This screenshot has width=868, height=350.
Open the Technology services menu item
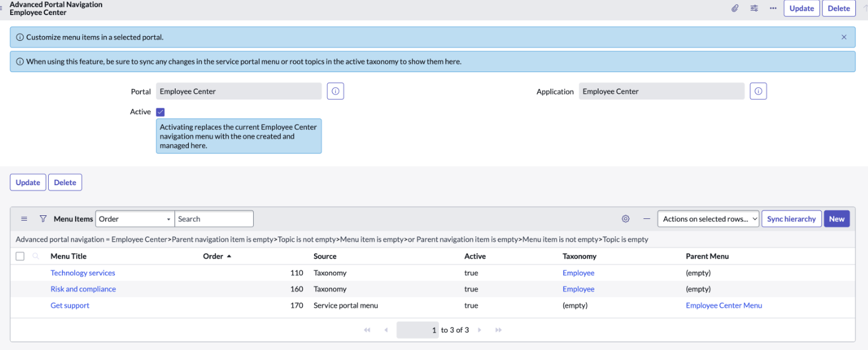83,273
